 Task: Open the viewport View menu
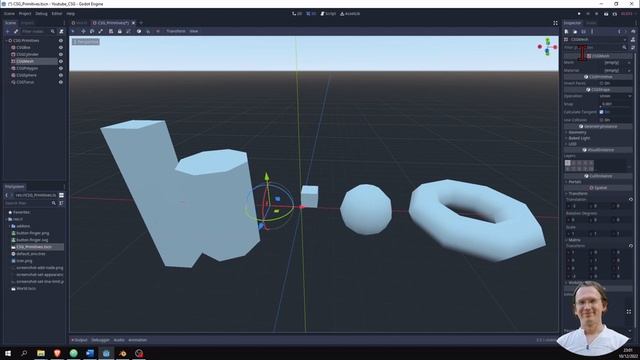[193, 31]
